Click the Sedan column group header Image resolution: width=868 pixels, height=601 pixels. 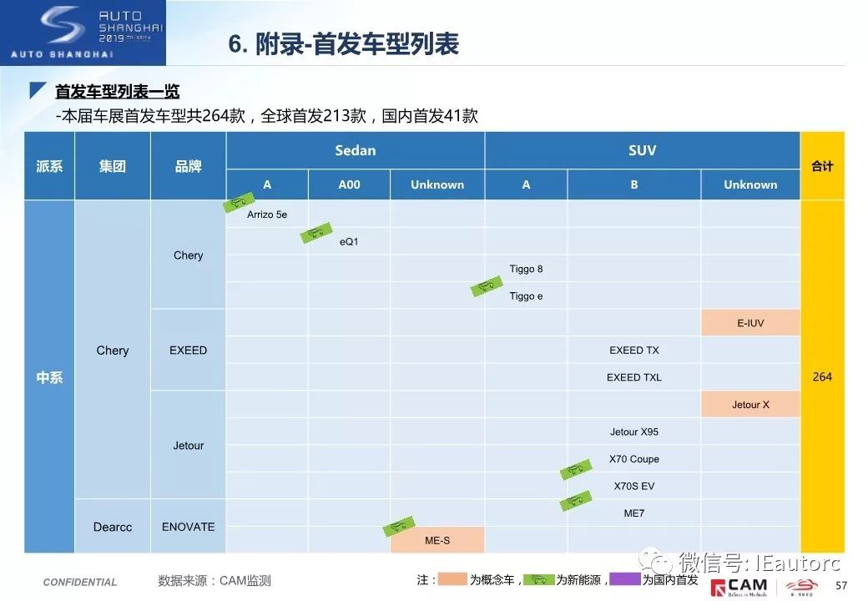pyautogui.click(x=356, y=150)
